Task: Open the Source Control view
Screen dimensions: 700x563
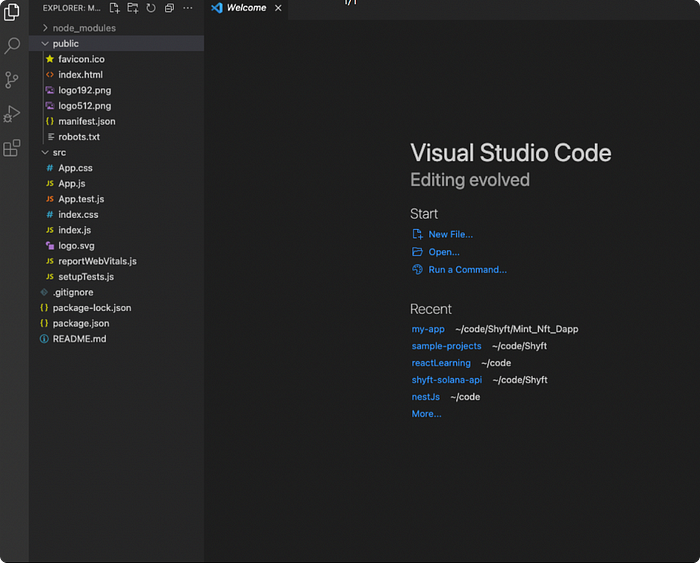Action: [x=13, y=80]
